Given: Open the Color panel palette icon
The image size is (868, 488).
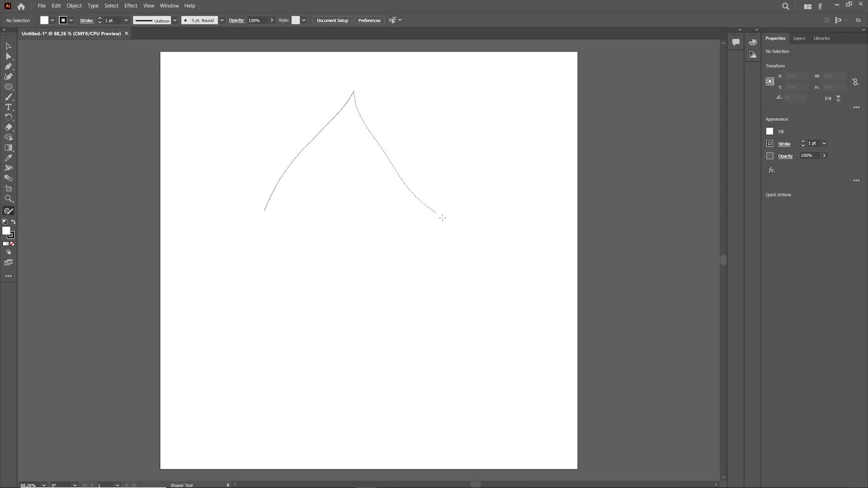Looking at the screenshot, I should point(753,42).
